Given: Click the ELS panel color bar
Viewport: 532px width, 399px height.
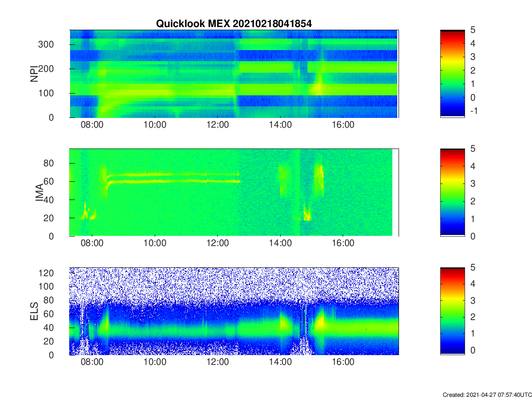Looking at the screenshot, I should 453,311.
